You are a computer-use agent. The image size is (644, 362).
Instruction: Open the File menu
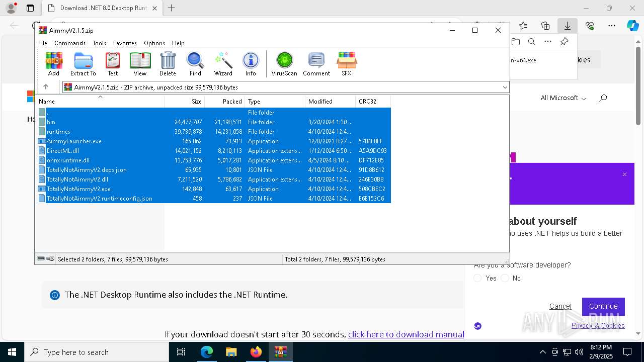point(43,43)
